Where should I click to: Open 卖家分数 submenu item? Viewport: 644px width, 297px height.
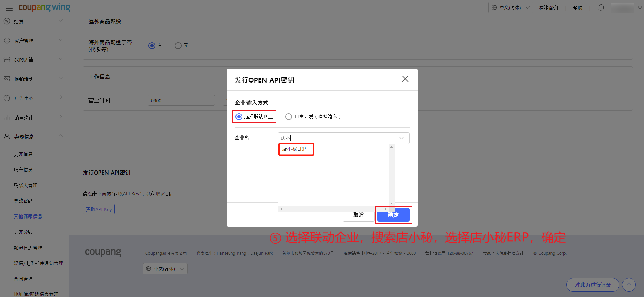click(x=23, y=232)
